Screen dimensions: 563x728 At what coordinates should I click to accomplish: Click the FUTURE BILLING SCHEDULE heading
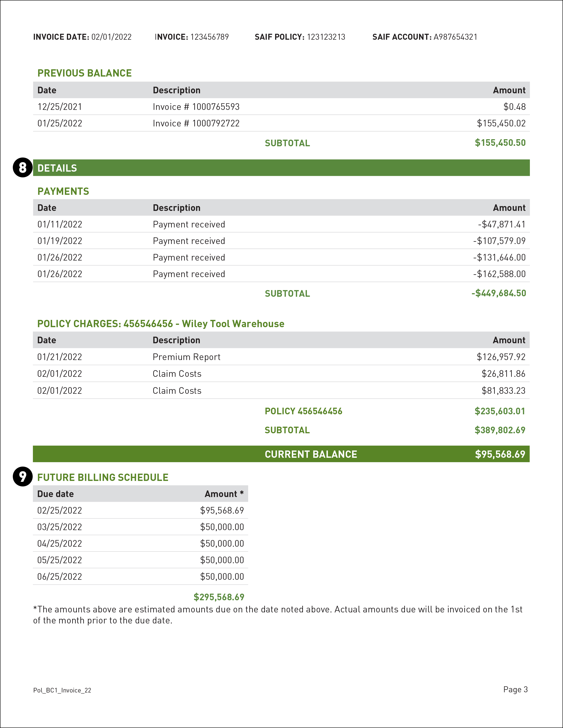click(103, 477)
